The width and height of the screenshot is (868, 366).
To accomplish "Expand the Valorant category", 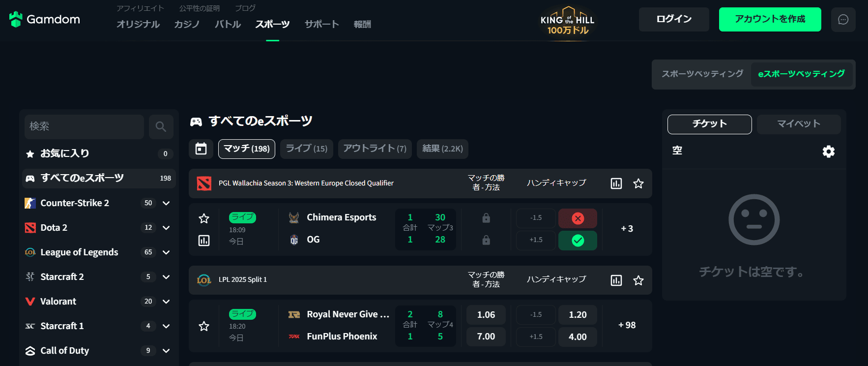I will tap(166, 302).
